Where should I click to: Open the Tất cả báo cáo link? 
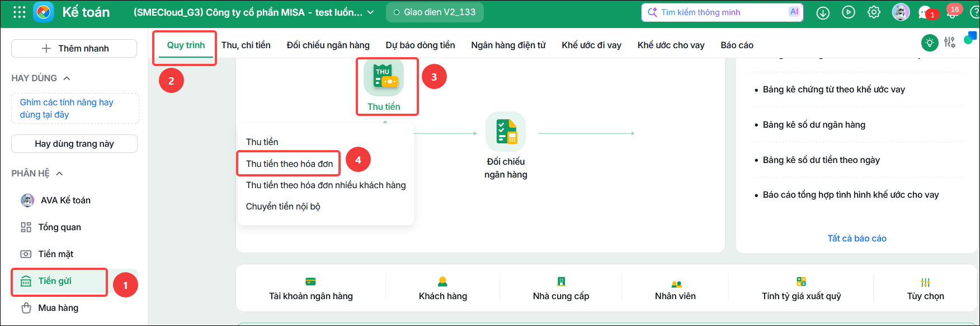[x=857, y=239]
